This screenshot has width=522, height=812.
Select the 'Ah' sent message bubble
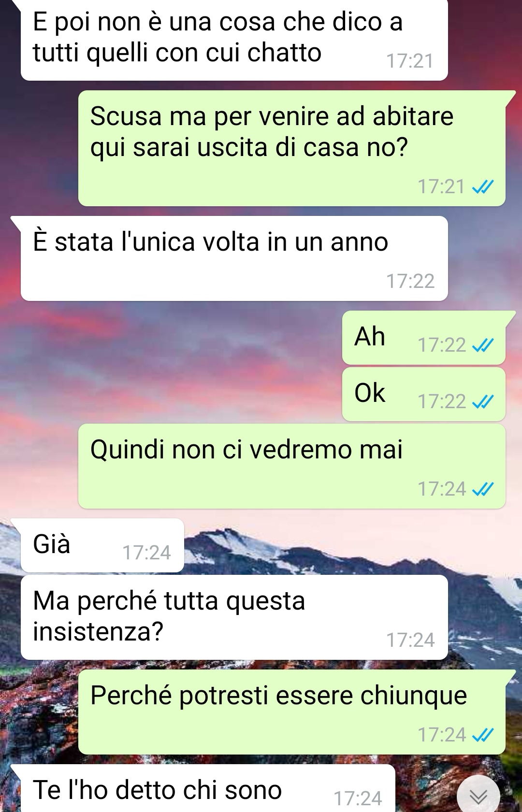coord(424,338)
